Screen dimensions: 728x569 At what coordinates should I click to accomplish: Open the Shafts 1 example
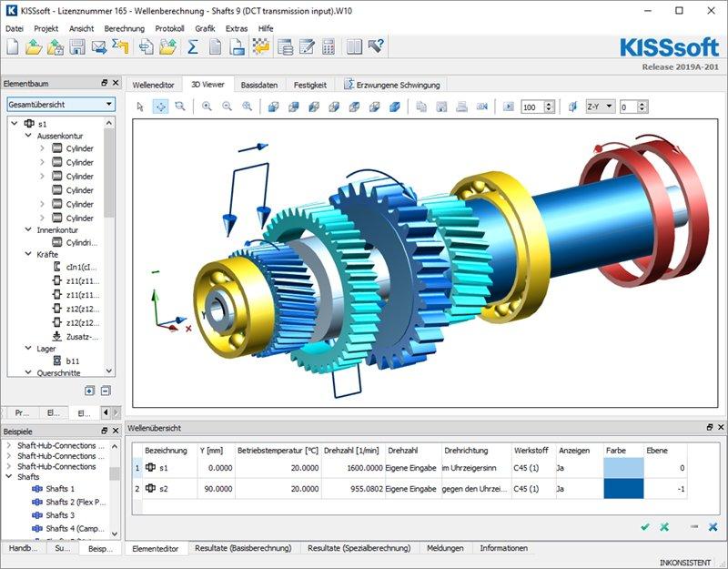60,489
